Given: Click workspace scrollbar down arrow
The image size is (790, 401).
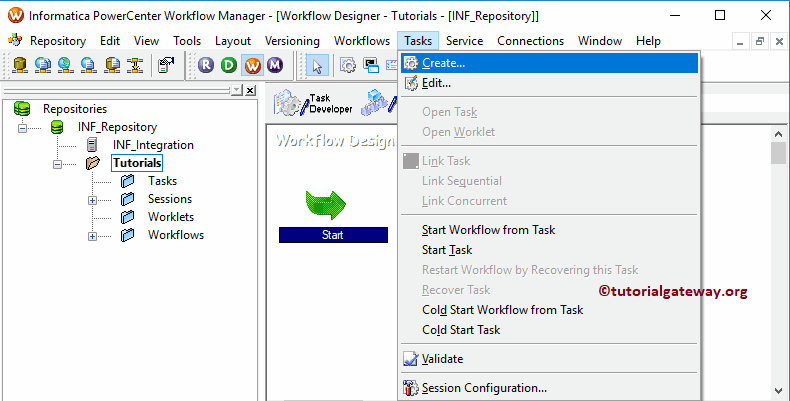Looking at the screenshot, I should [778, 391].
